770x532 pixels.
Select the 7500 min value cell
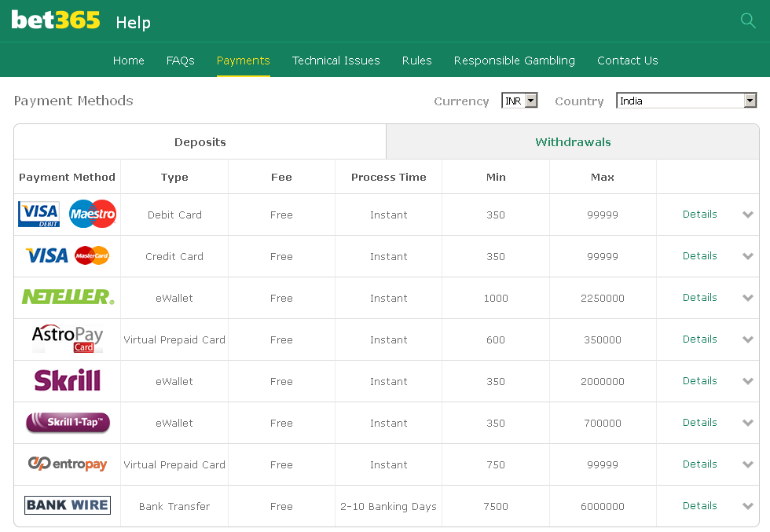pyautogui.click(x=496, y=506)
